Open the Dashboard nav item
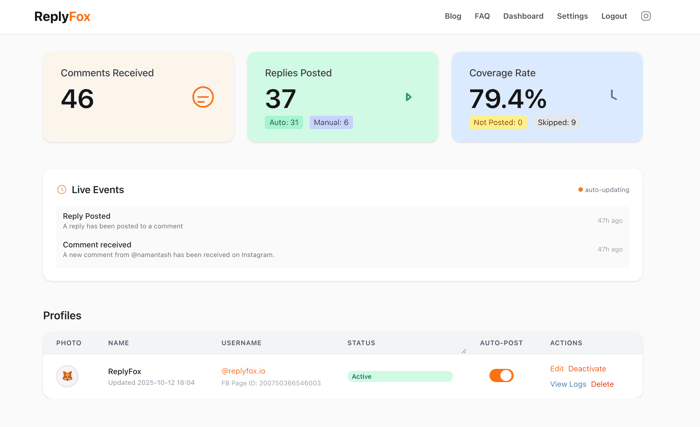The height and width of the screenshot is (427, 700). 523,16
